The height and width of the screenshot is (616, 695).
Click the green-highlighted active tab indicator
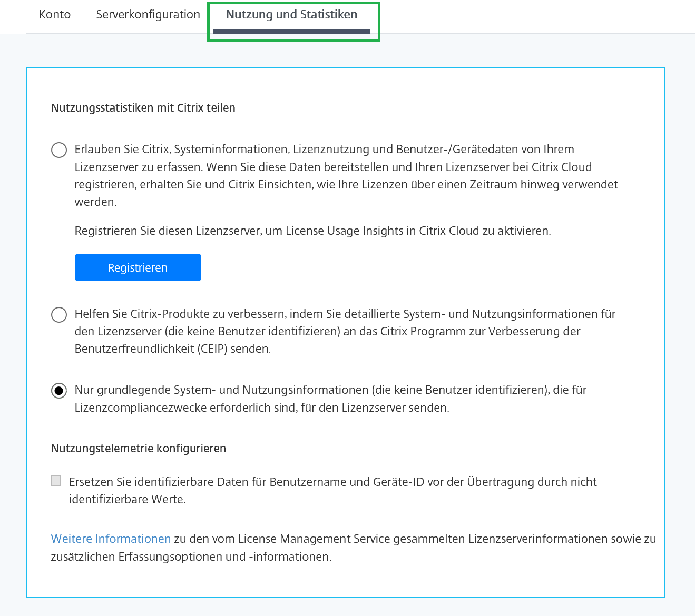point(292,31)
